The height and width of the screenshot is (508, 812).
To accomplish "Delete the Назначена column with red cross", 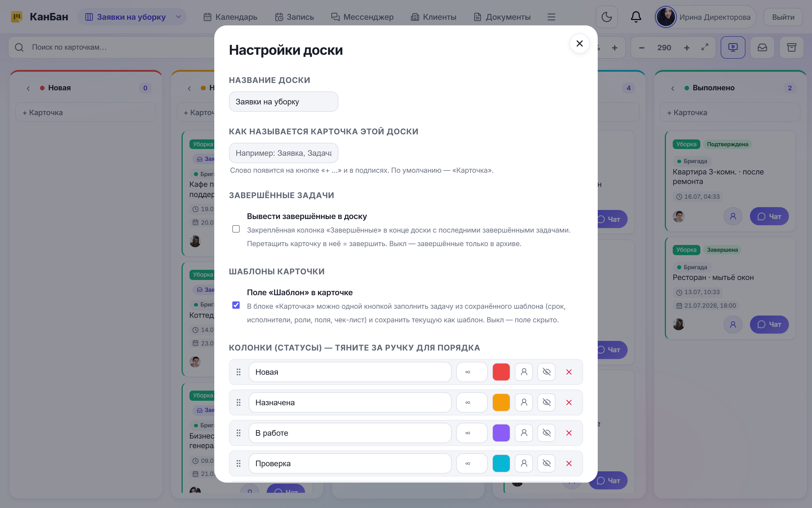I will click(569, 402).
